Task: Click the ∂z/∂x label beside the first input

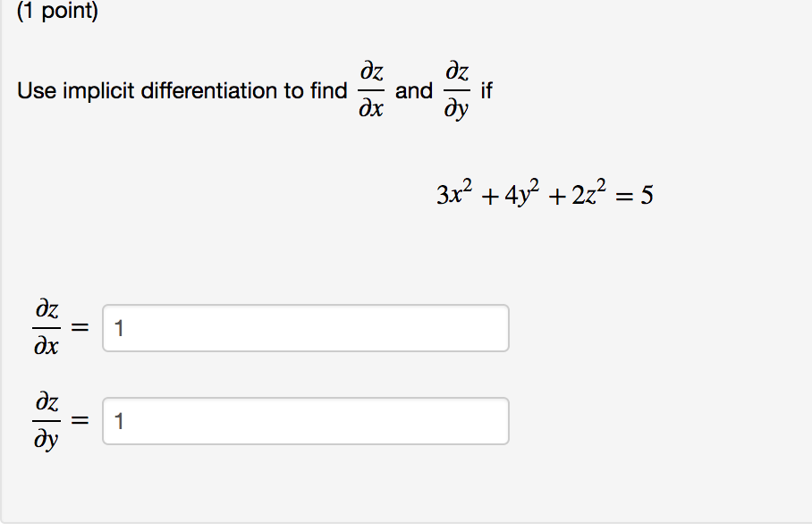Action: coord(47,328)
